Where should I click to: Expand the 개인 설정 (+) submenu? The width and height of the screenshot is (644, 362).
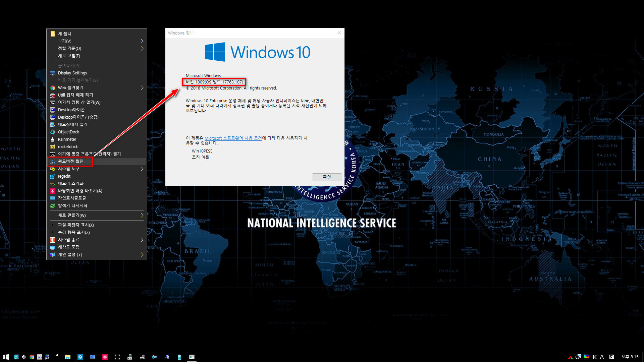click(97, 254)
